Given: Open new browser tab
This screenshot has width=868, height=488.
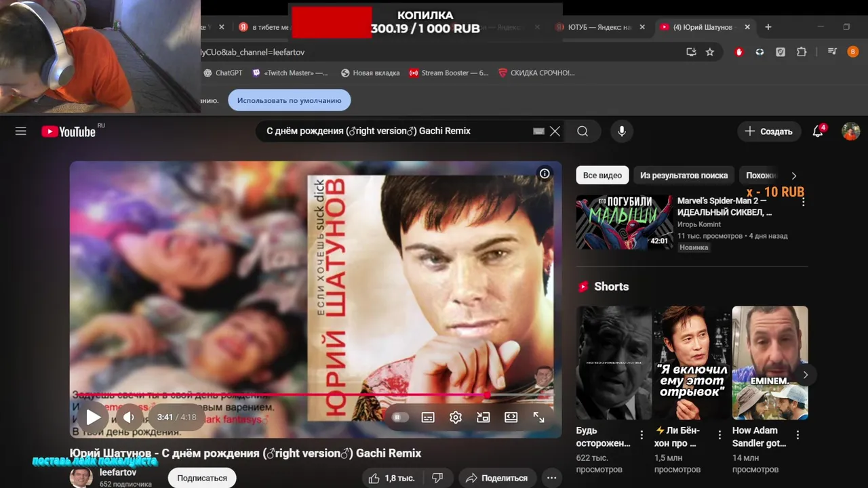Looking at the screenshot, I should tap(768, 27).
